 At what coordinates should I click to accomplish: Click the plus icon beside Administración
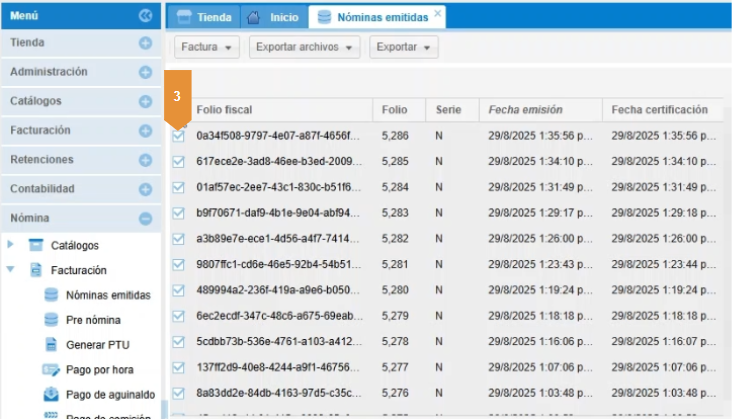[145, 73]
